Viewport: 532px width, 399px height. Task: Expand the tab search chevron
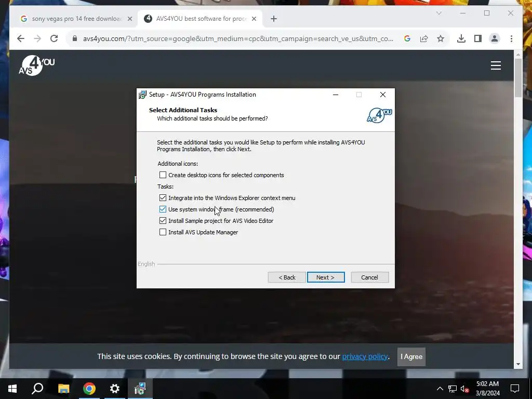[438, 13]
